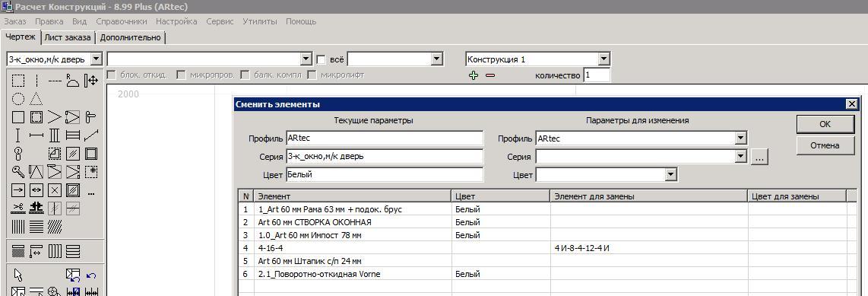
Task: Select the dashed triangle shape tool
Action: coord(36,99)
